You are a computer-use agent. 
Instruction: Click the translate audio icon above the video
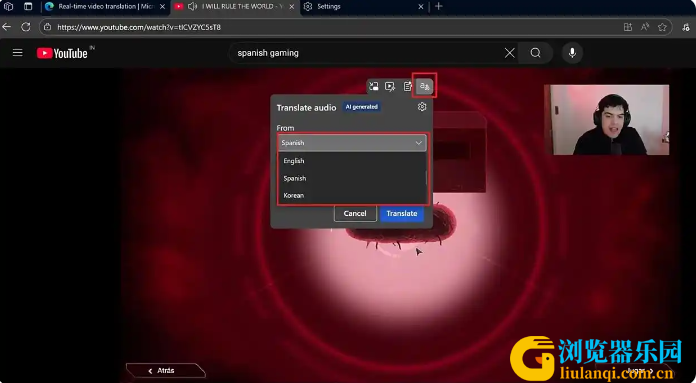point(424,86)
